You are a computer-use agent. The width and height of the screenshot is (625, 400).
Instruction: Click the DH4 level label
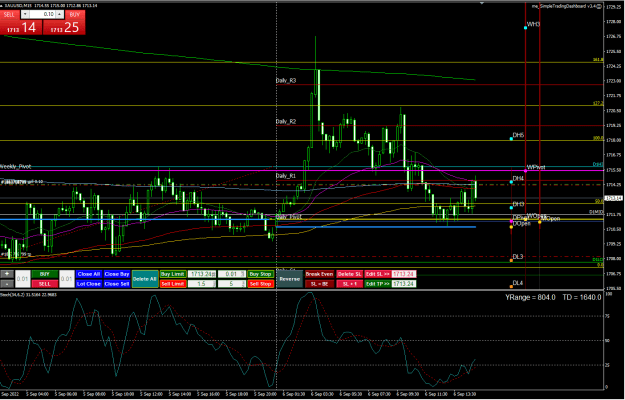[518, 178]
